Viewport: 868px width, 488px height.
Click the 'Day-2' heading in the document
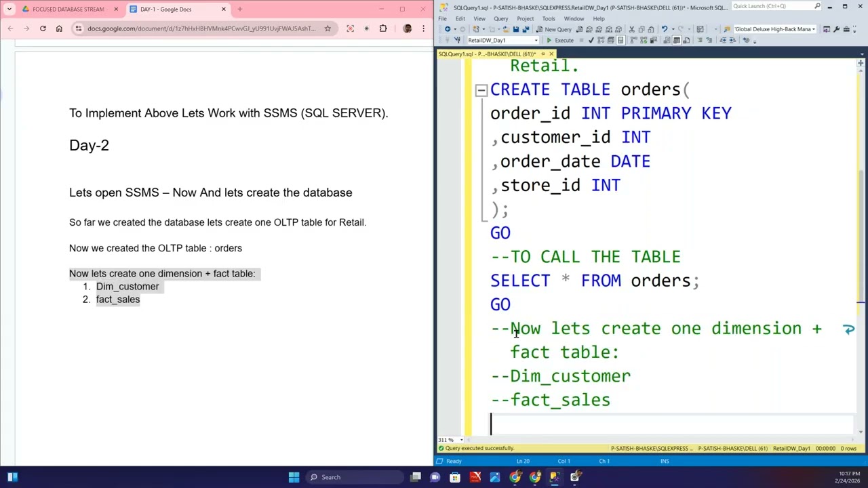pos(89,145)
